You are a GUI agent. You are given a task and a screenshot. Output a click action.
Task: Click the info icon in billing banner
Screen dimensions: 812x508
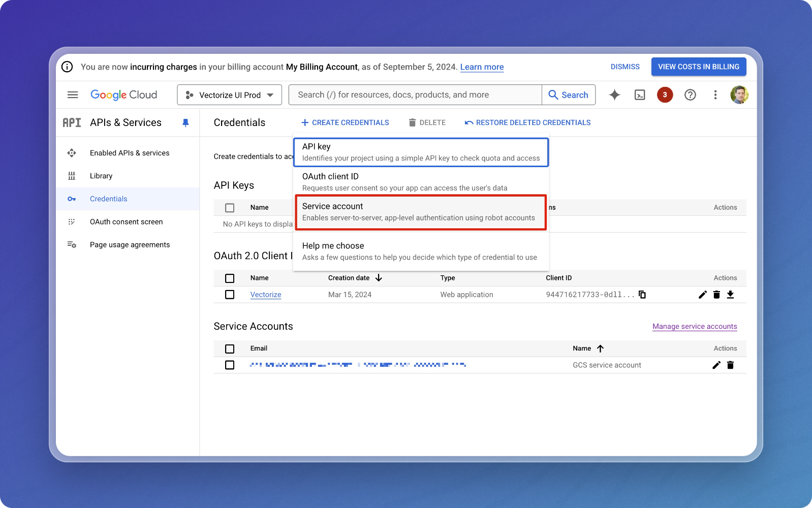tap(67, 67)
